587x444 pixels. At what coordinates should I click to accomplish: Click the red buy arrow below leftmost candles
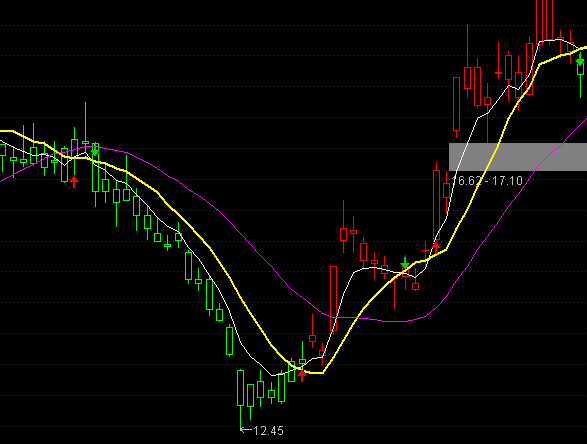tap(74, 182)
